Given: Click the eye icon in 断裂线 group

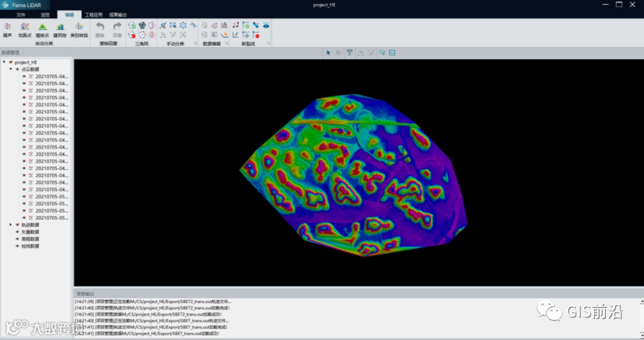Looking at the screenshot, I should [x=266, y=25].
